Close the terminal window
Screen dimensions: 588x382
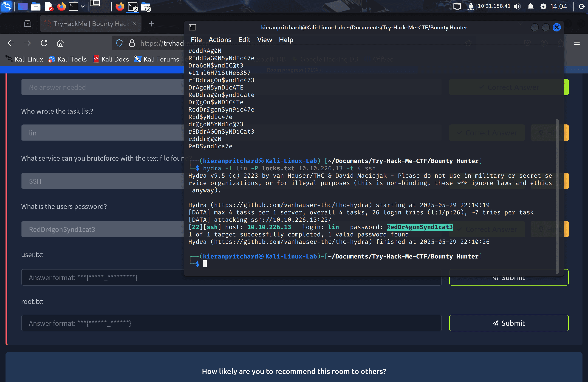pyautogui.click(x=557, y=27)
